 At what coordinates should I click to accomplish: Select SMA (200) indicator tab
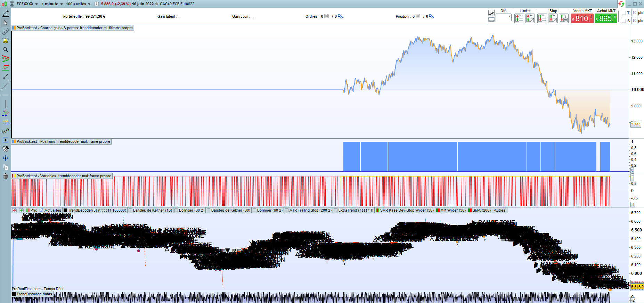click(480, 210)
